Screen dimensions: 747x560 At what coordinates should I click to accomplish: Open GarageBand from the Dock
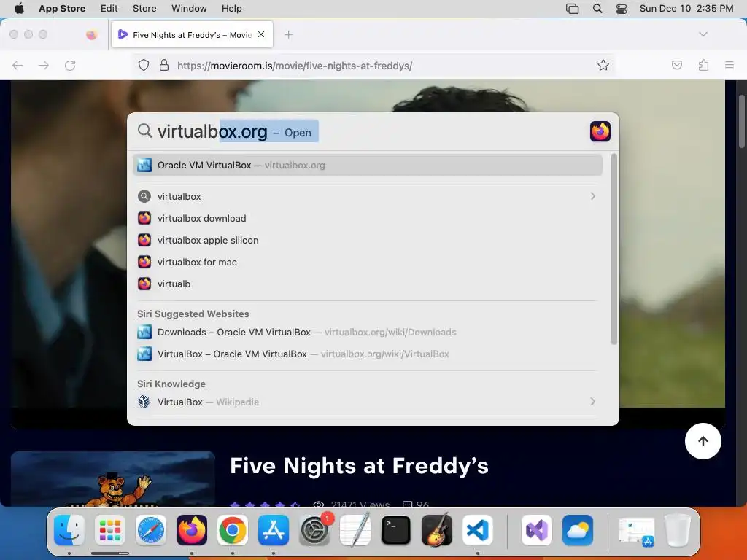coord(437,530)
